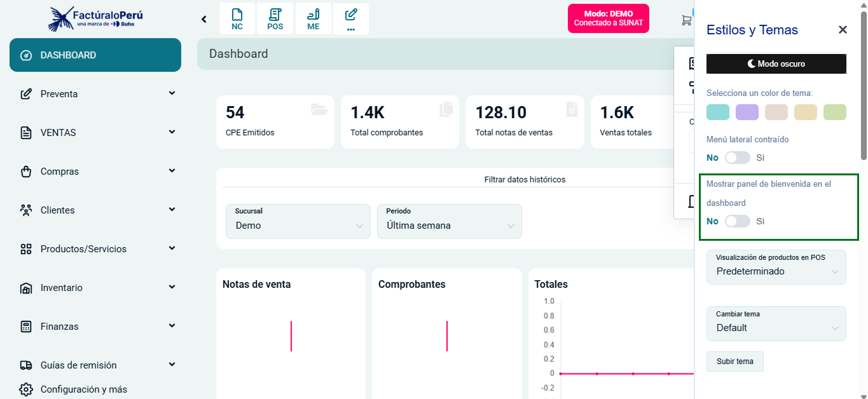Close the Estilos y Temas panel

tap(842, 29)
